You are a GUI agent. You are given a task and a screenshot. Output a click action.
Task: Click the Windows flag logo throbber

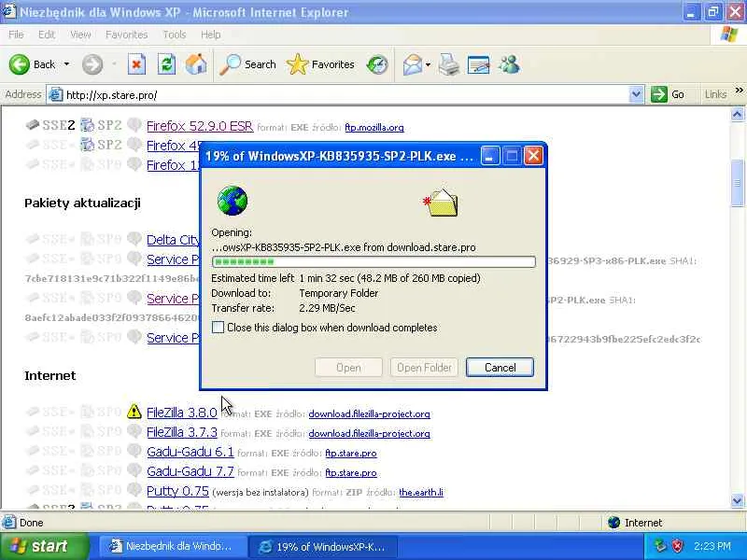tap(728, 35)
